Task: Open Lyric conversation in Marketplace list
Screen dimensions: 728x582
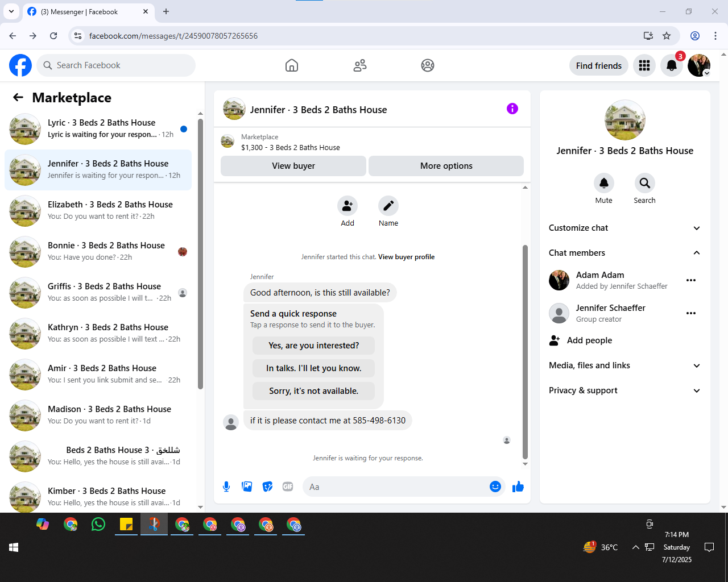Action: point(98,129)
